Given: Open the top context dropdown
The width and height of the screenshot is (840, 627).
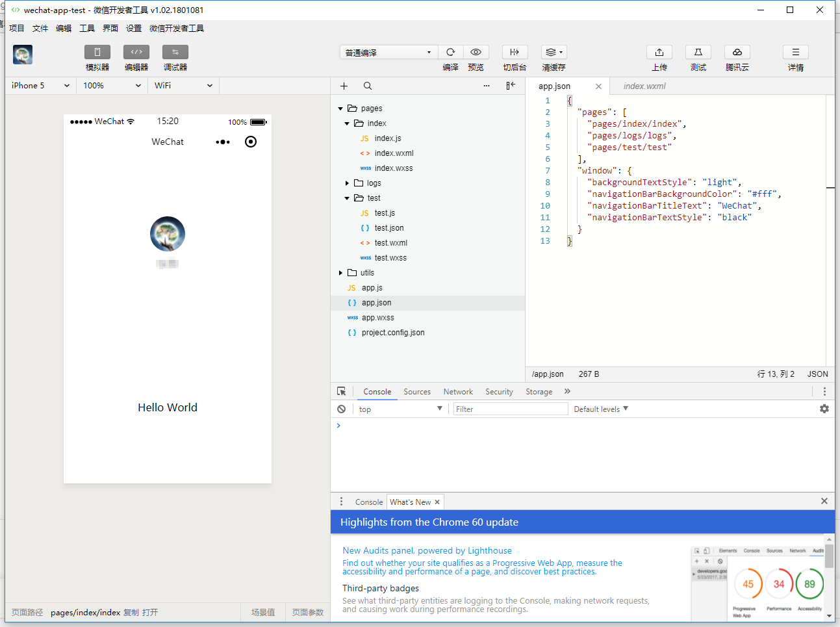Looking at the screenshot, I should pyautogui.click(x=400, y=409).
